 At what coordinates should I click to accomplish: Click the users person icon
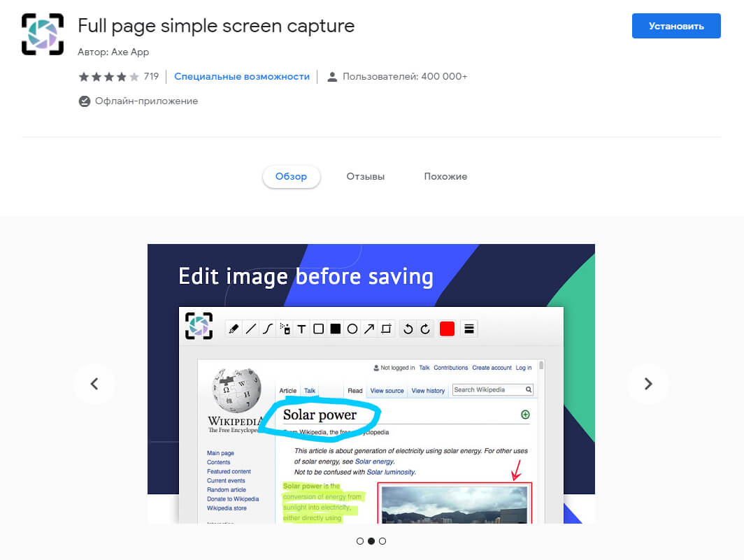332,77
